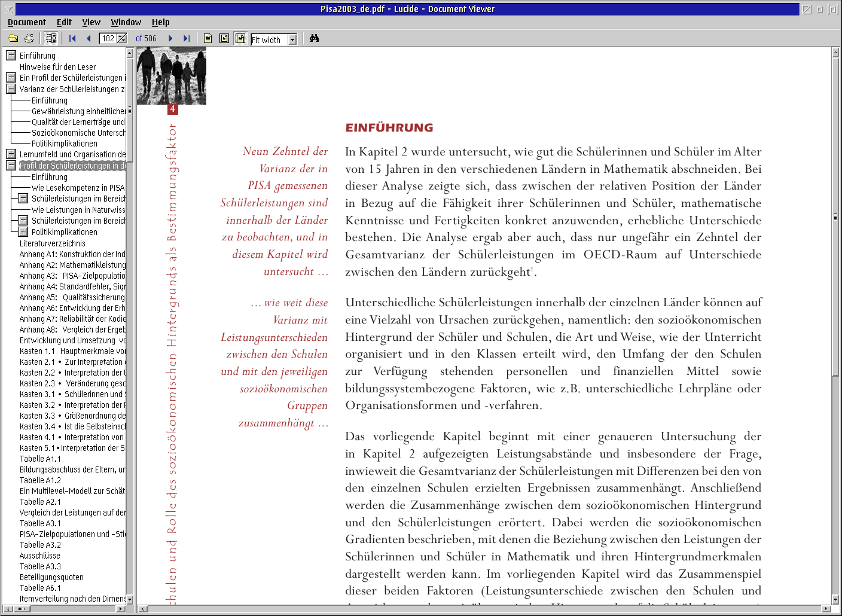Toggle the navigation pane button
This screenshot has height=616, width=842.
point(51,38)
